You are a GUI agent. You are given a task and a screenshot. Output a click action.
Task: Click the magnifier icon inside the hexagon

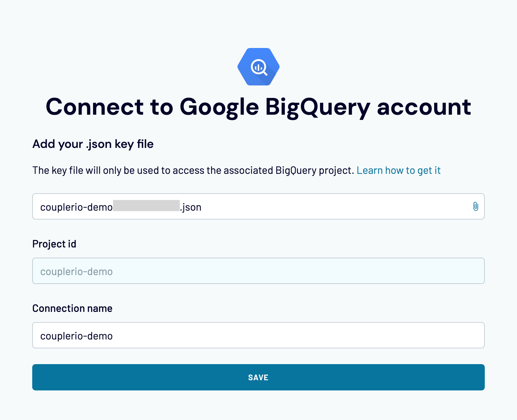click(258, 67)
